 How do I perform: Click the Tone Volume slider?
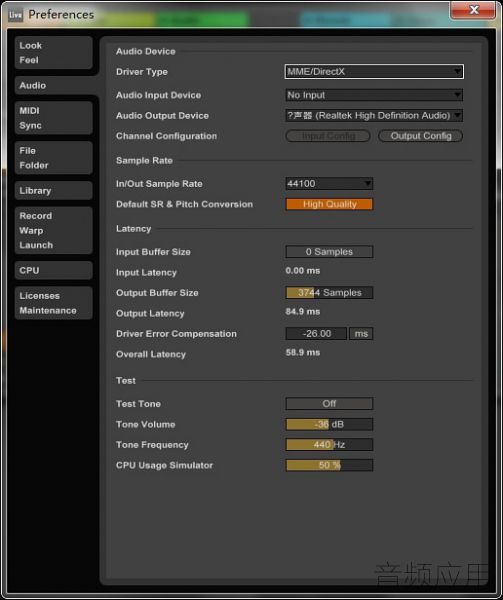pyautogui.click(x=329, y=424)
